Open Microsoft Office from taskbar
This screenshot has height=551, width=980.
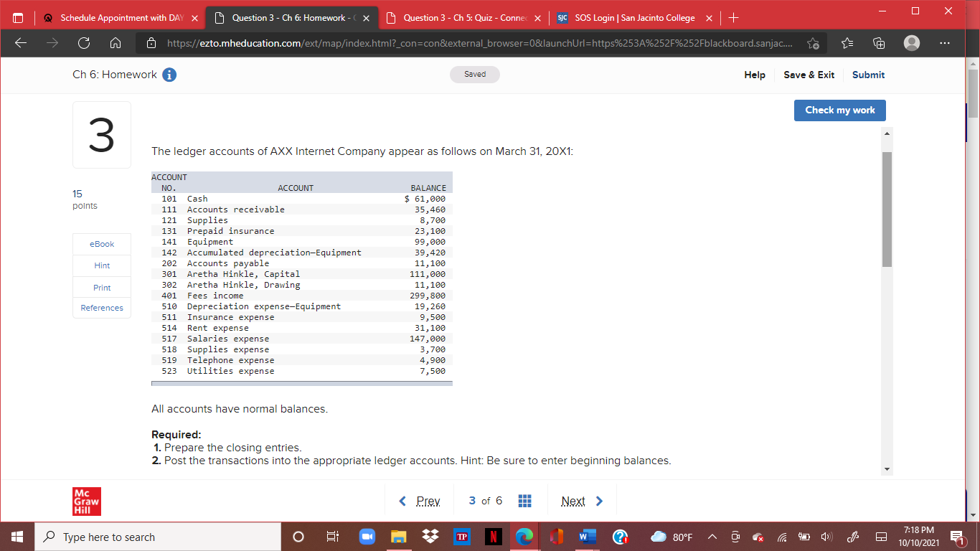click(555, 537)
